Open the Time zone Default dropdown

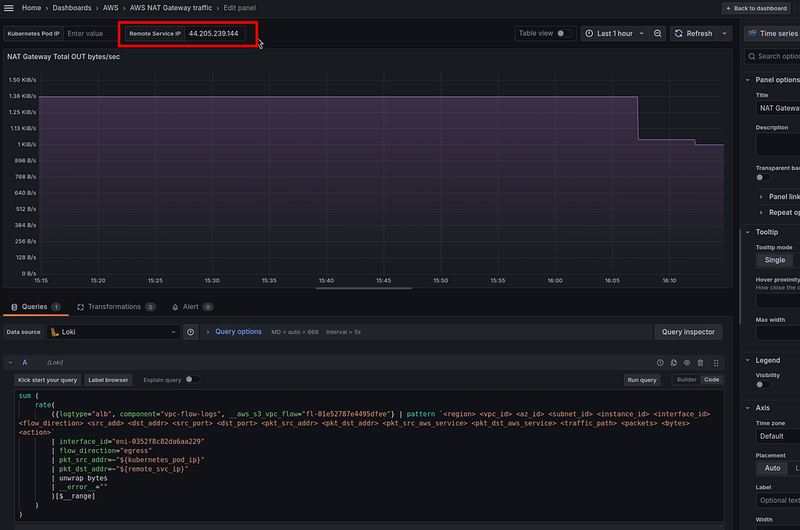point(778,436)
